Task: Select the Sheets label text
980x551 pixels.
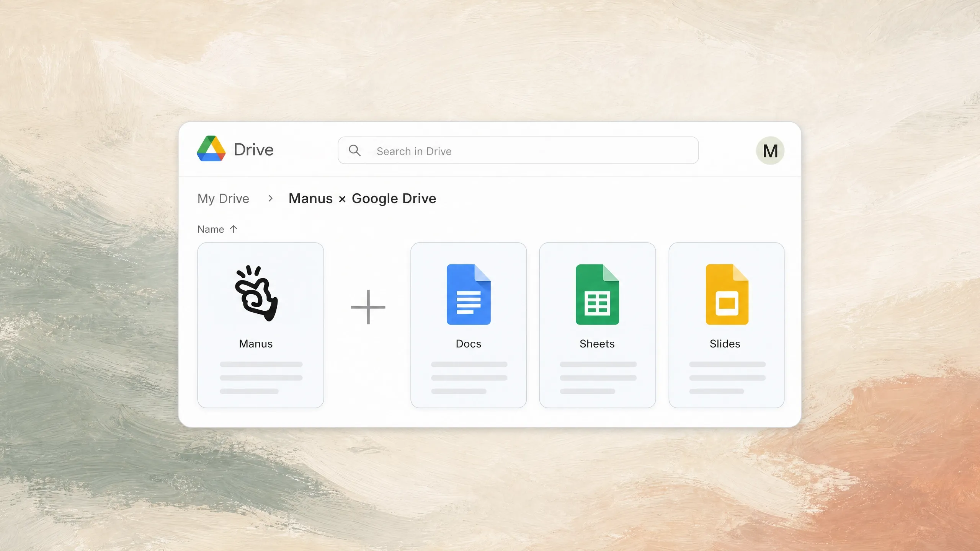Action: [x=597, y=344]
